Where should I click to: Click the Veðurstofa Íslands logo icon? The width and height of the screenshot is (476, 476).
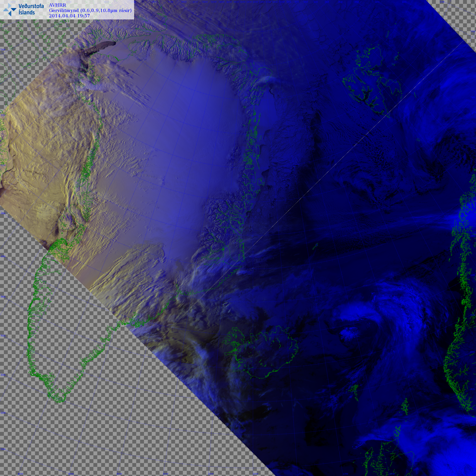coord(10,9)
